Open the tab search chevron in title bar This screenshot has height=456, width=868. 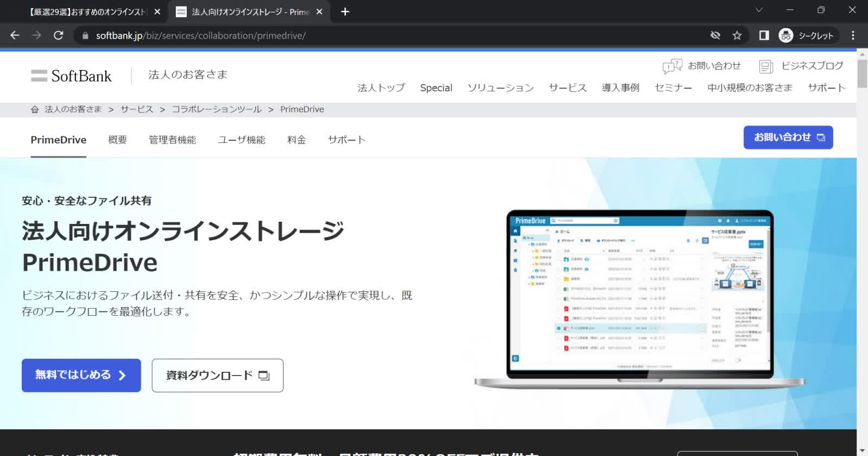(759, 10)
